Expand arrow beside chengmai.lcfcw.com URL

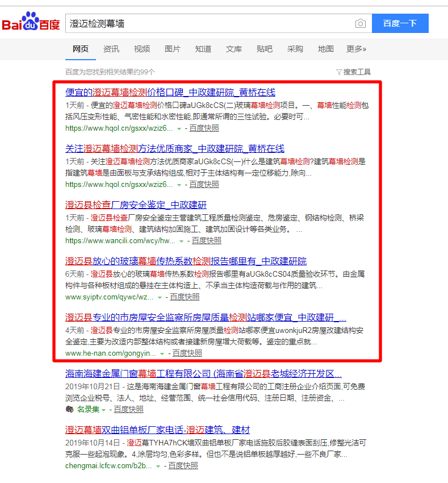point(158,467)
